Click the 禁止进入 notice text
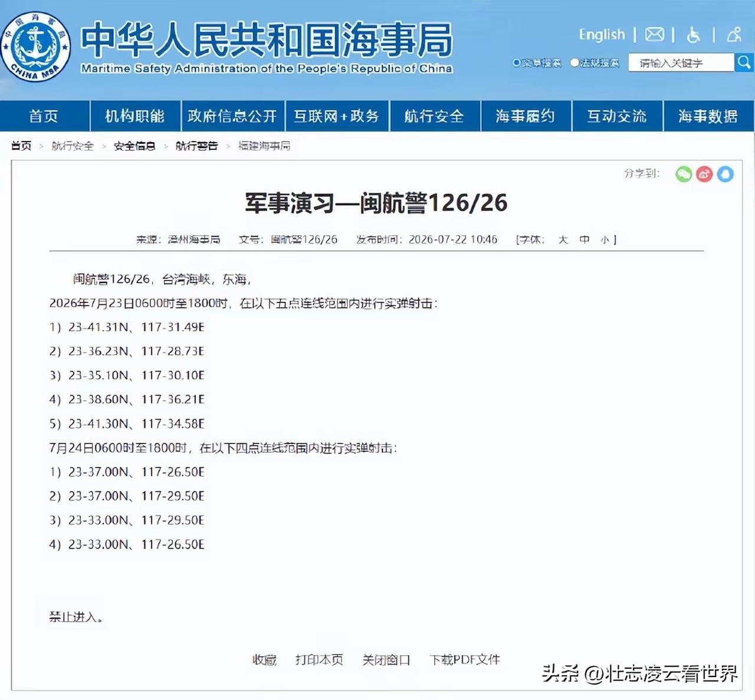 tap(76, 617)
